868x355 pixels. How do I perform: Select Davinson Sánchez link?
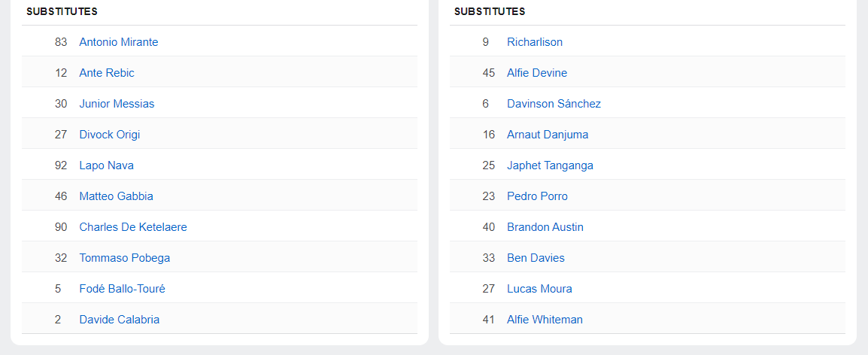(554, 104)
